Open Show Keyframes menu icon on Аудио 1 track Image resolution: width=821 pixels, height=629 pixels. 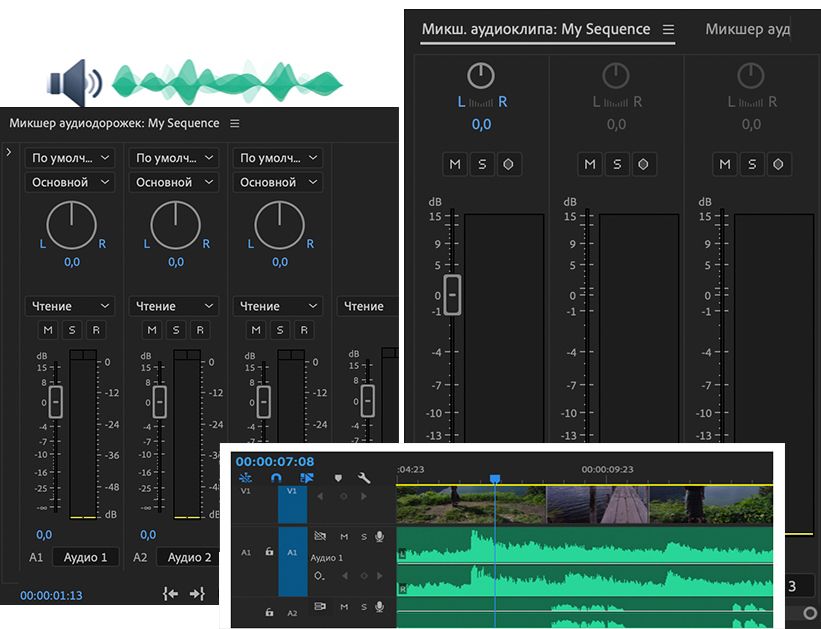tap(319, 576)
